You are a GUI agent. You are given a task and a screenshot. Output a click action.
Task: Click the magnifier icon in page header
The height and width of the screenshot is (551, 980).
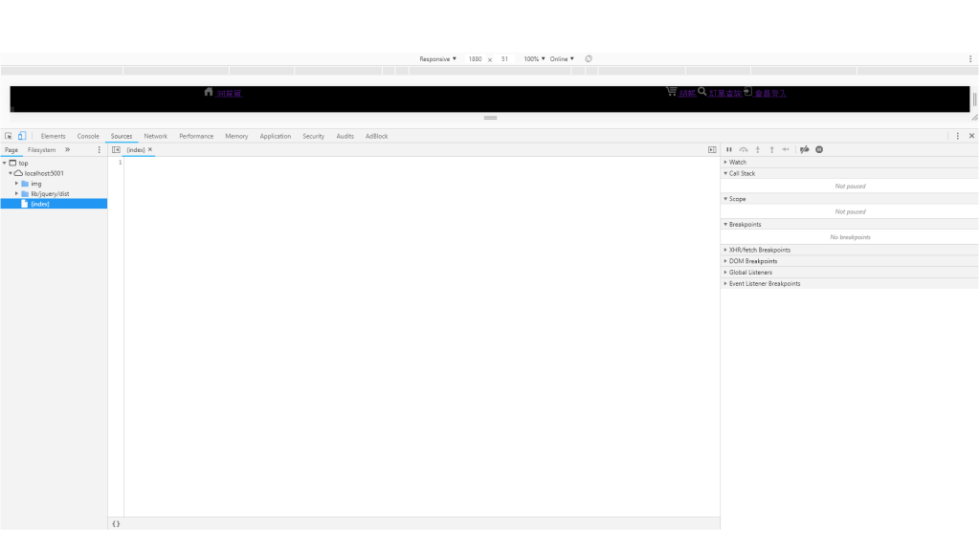click(x=702, y=91)
